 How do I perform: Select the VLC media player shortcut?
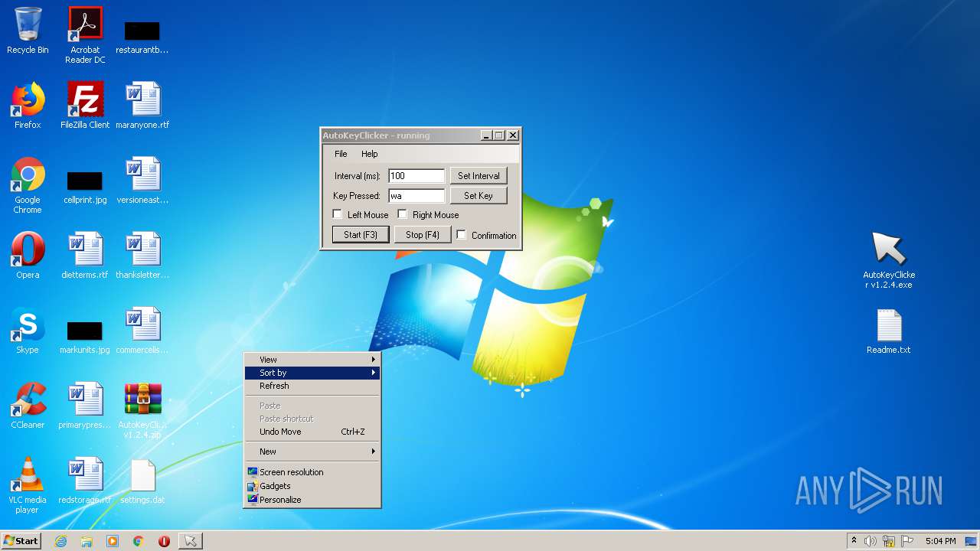28,486
